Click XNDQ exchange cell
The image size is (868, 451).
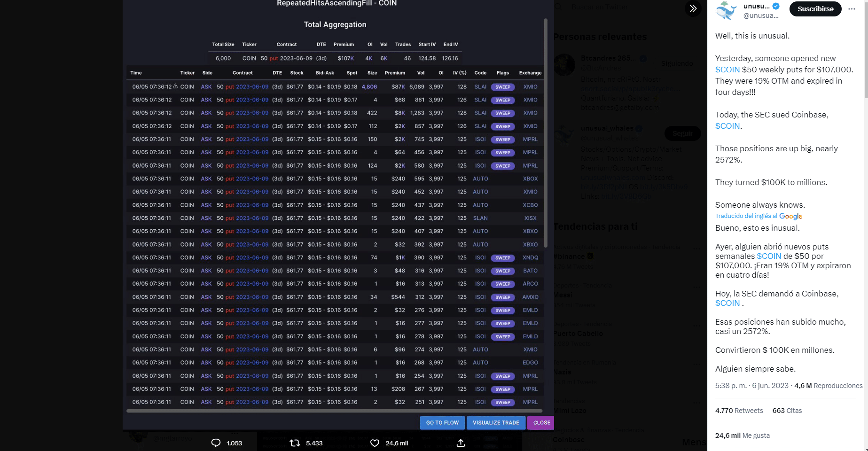click(530, 258)
